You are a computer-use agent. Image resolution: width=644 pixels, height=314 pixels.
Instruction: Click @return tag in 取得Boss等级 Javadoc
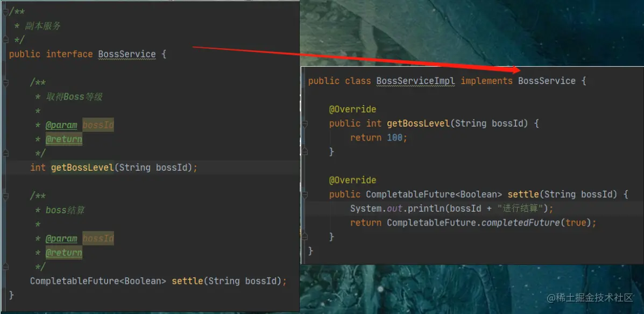point(63,139)
